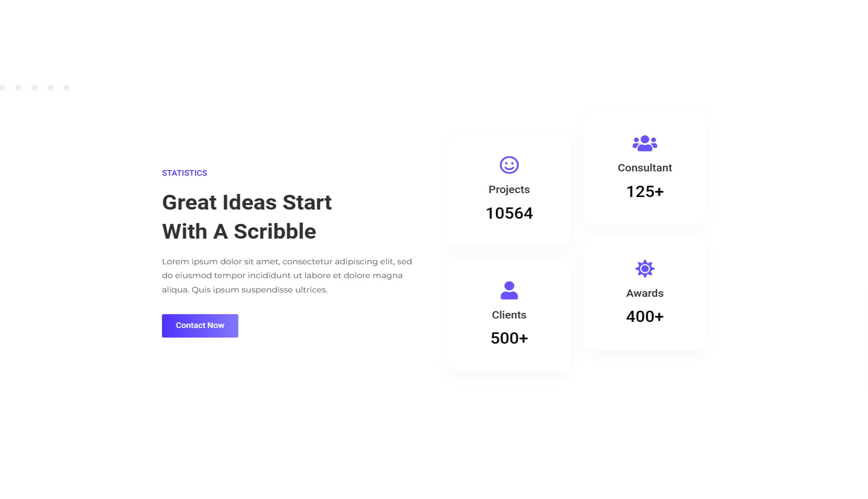Screen dimensions: 868x499
Task: Click the 10564 Projects counter
Action: (509, 213)
